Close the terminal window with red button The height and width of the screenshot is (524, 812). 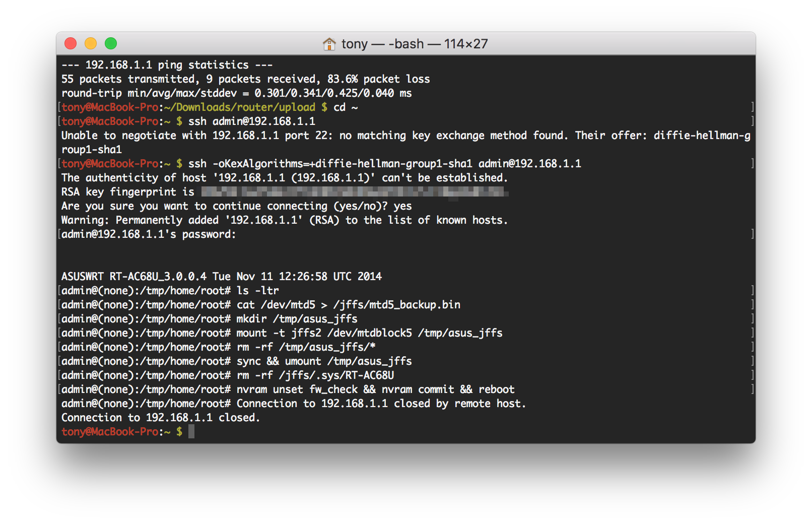point(71,44)
